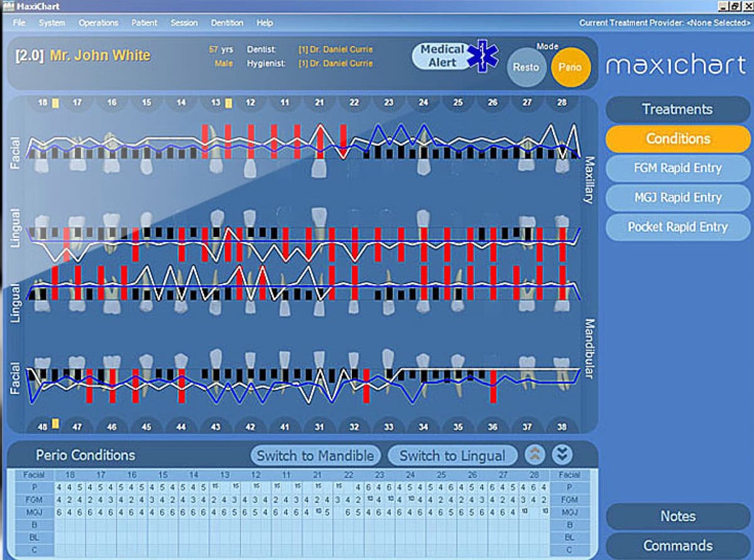Start Pocket Rapid Entry
Screen dimensions: 754x560
pyautogui.click(x=677, y=227)
